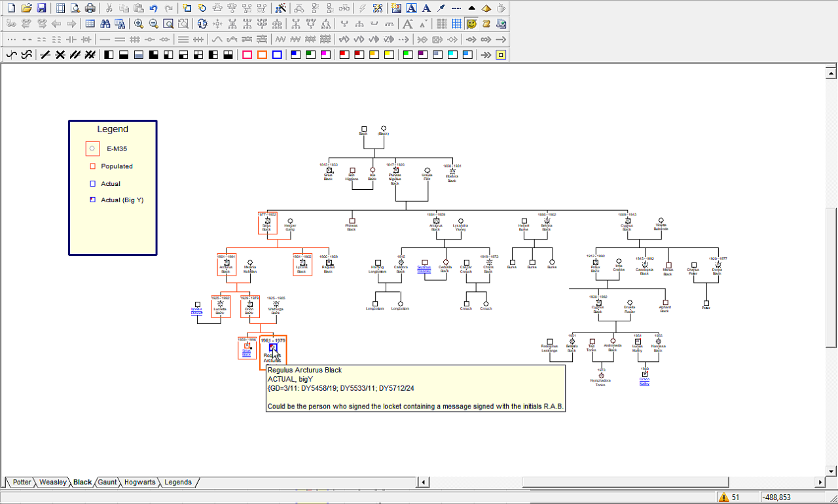Viewport: 838px width, 504px height.
Task: Switch to the Hogwarts tab
Action: (139, 482)
